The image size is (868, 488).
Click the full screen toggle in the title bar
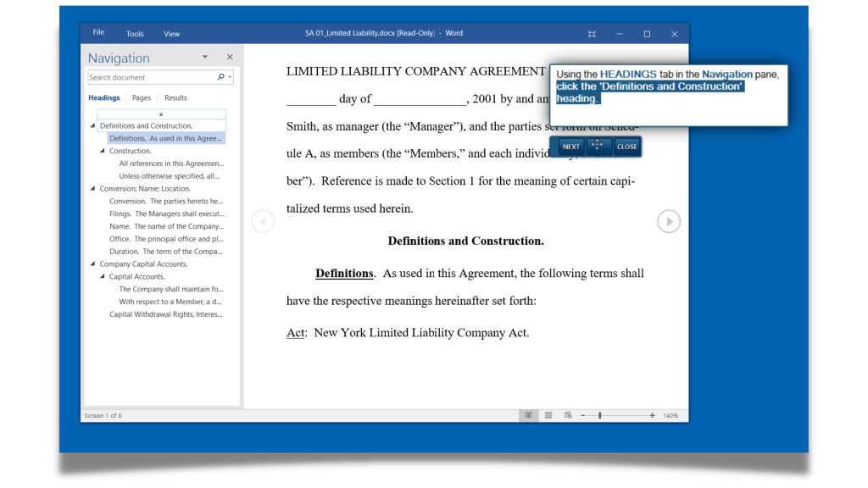(592, 33)
